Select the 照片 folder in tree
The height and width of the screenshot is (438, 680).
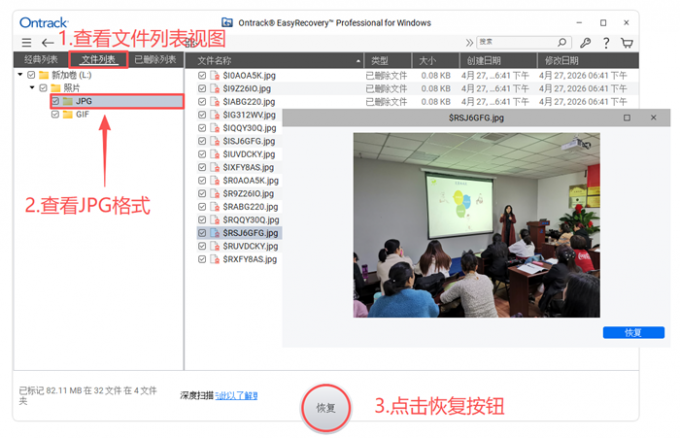pyautogui.click(x=72, y=88)
